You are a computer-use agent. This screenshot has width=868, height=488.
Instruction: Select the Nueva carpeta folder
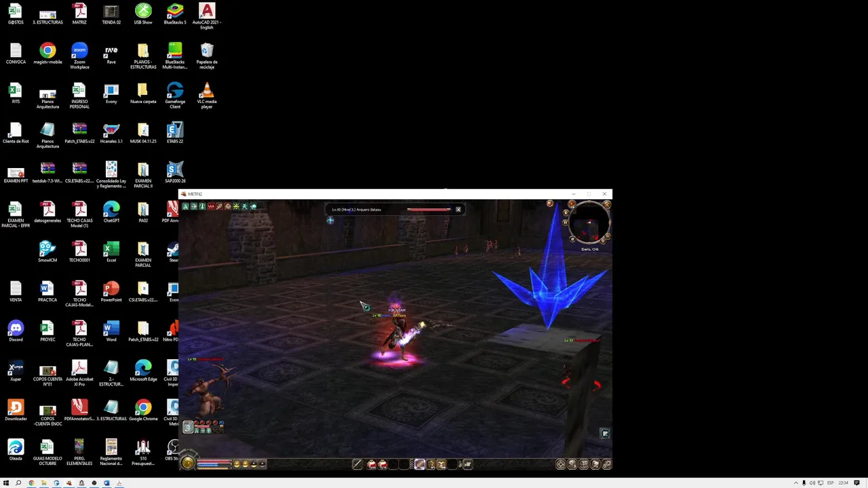143,94
